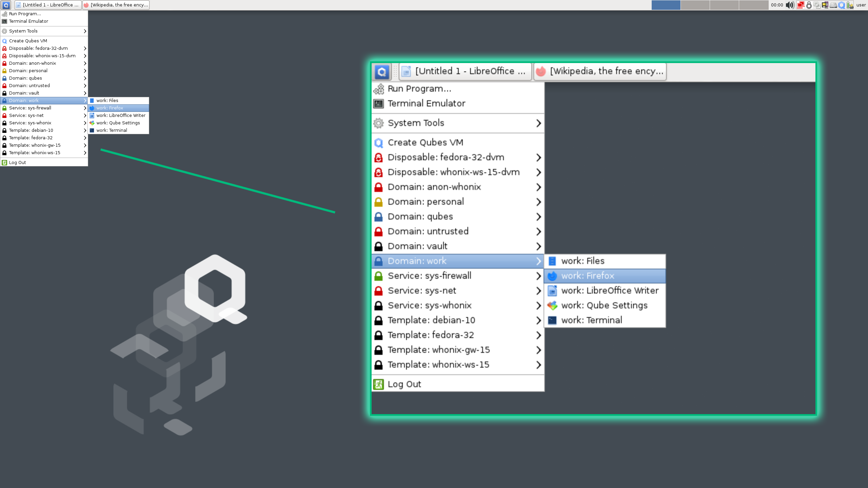Screen dimensions: 868x488
Task: Expand Service: sys-whonix chevron in the magnified inset
Action: tap(538, 306)
